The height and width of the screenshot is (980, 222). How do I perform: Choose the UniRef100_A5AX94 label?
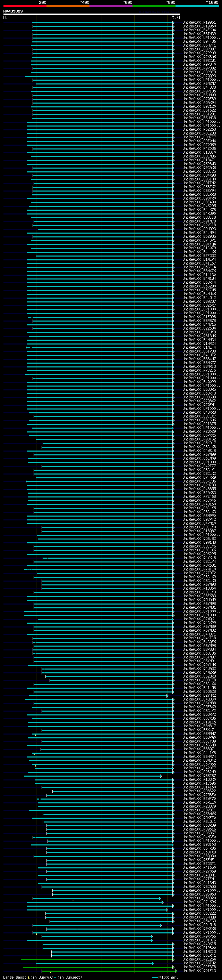click(199, 103)
